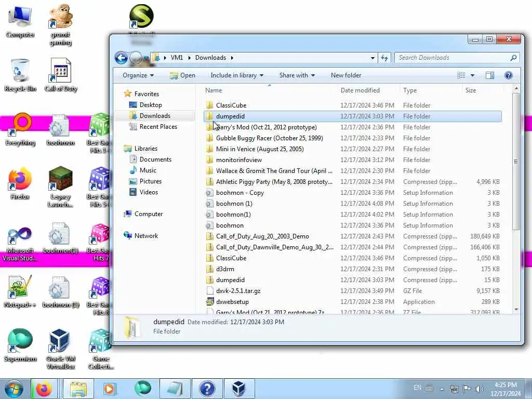Select Recent Places in sidebar
Viewport: 532px width, 399px height.
[158, 127]
